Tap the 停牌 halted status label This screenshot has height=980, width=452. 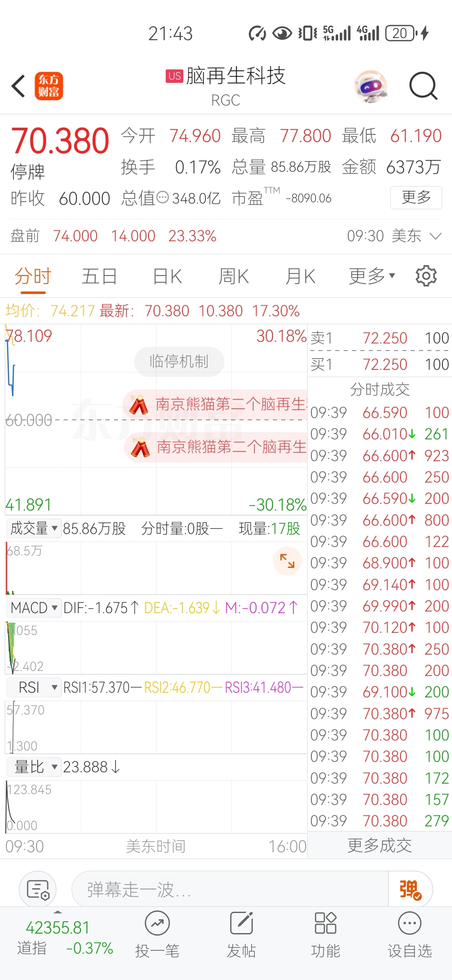coord(28,172)
